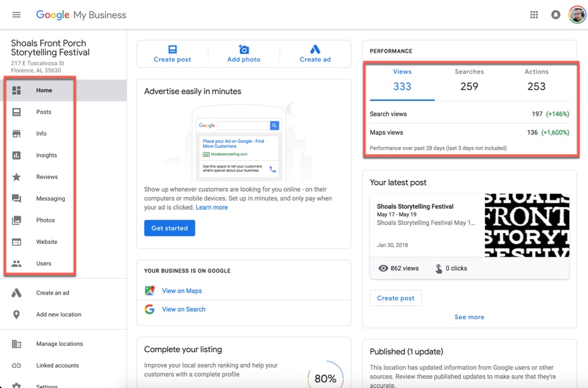Open Reviews from the star icon
The width and height of the screenshot is (588, 388).
tap(17, 177)
